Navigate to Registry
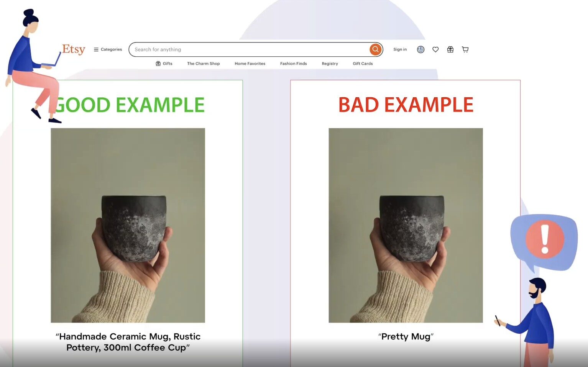Viewport: 588px width, 367px height. tap(330, 64)
